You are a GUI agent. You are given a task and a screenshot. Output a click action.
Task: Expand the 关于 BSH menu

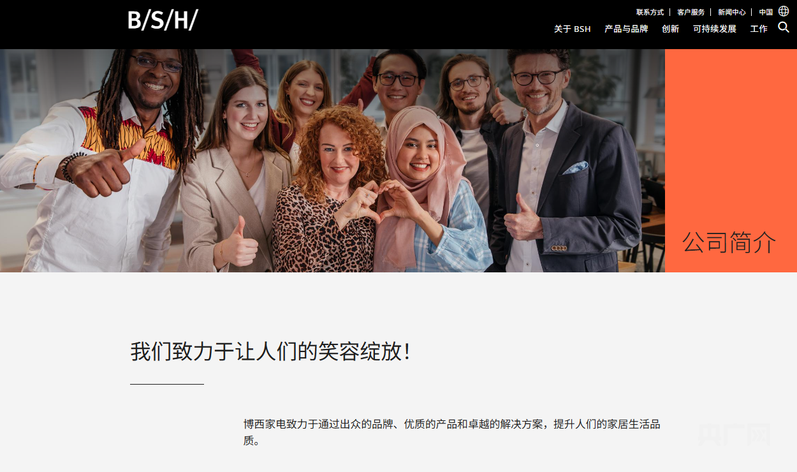(572, 29)
